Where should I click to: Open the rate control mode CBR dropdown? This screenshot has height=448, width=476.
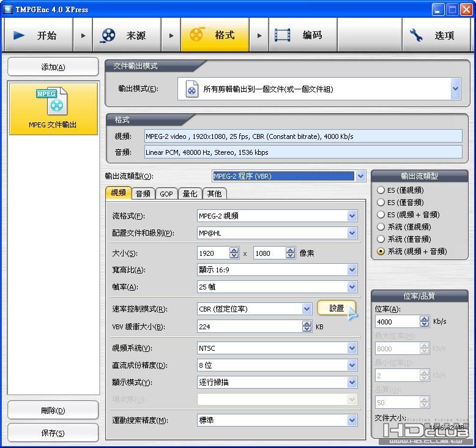(x=307, y=309)
